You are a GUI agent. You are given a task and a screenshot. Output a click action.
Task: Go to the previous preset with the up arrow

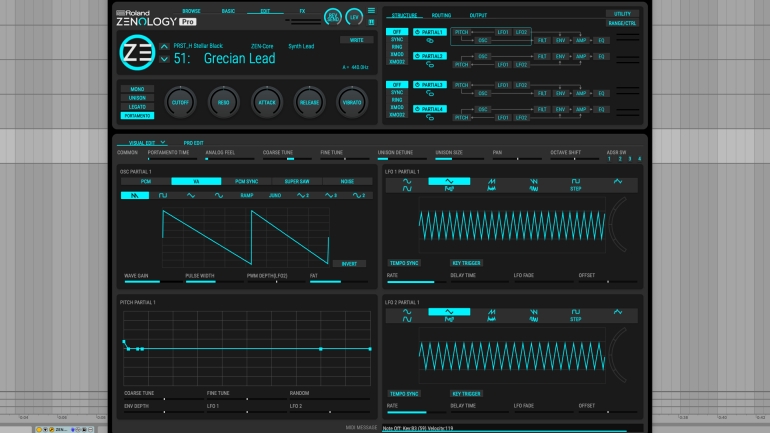click(x=164, y=47)
